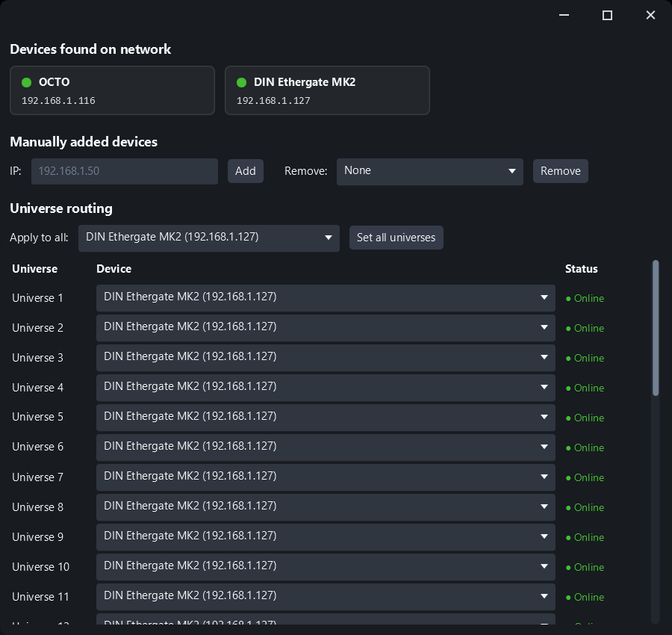672x635 pixels.
Task: Click the Device column header
Action: tap(114, 269)
